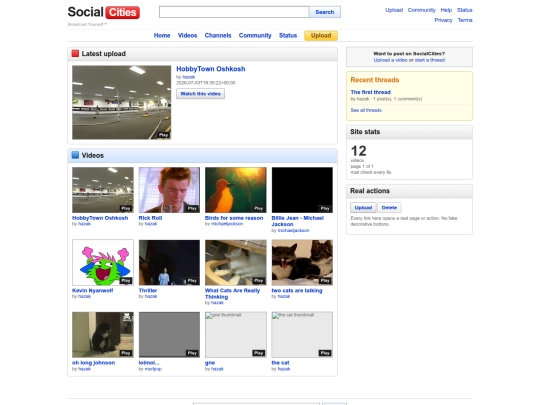This screenshot has height=405, width=540.
Task: Click the Search button
Action: tap(325, 12)
